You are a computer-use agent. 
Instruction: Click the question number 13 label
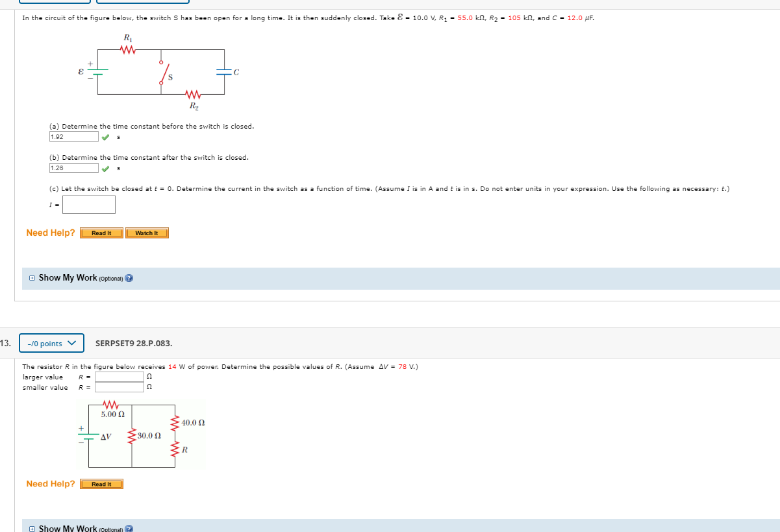click(x=5, y=343)
